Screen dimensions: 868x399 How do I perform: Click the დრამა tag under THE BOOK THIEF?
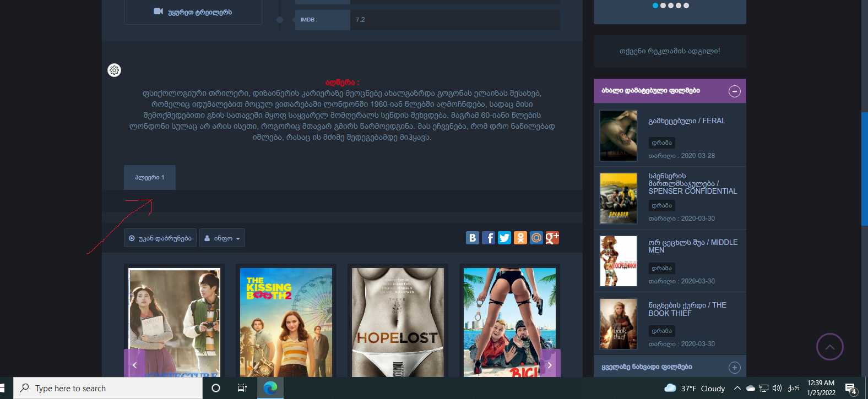[662, 331]
